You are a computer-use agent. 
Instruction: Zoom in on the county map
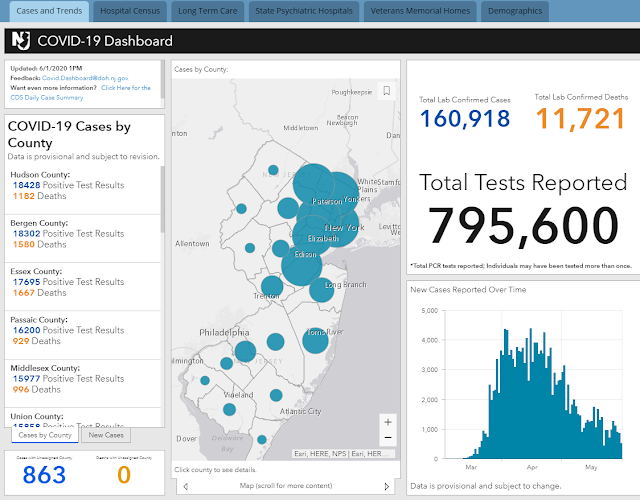pos(388,422)
